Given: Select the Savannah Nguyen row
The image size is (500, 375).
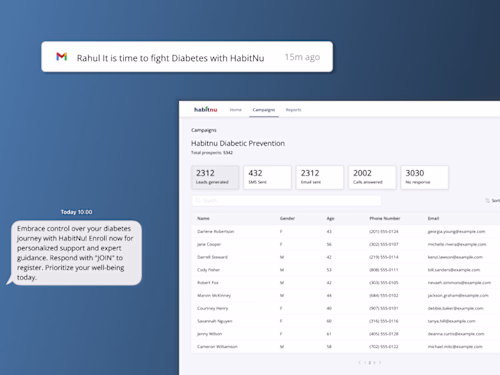Looking at the screenshot, I should tap(346, 321).
